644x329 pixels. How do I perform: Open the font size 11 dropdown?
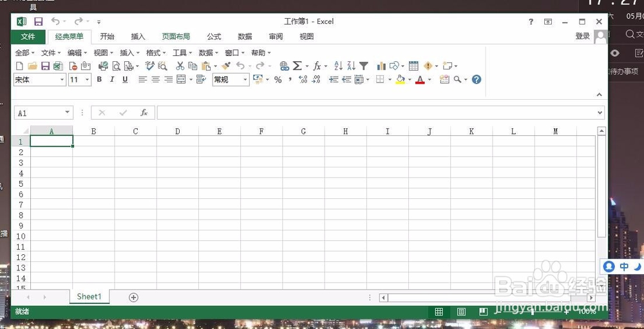(x=88, y=80)
